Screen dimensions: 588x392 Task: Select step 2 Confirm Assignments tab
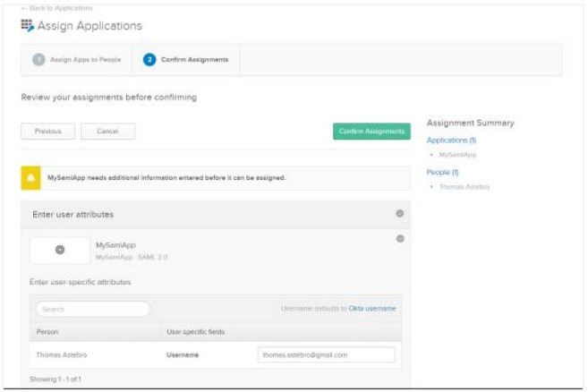click(185, 60)
